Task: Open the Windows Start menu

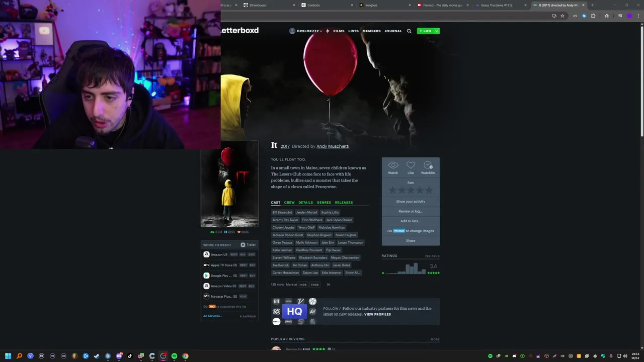Action: [8, 356]
